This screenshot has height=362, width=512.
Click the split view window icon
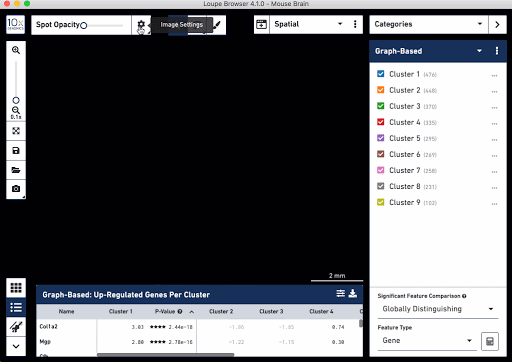[262, 24]
